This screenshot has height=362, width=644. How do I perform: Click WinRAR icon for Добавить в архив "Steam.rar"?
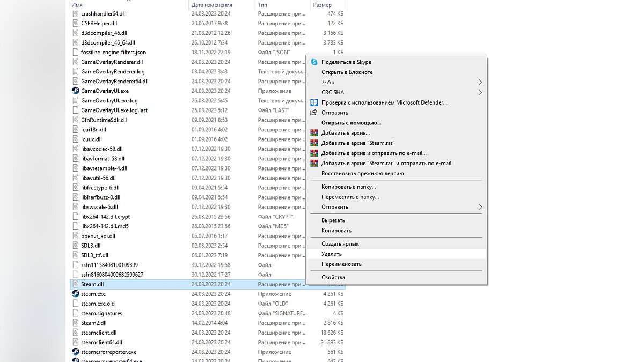[x=314, y=143]
